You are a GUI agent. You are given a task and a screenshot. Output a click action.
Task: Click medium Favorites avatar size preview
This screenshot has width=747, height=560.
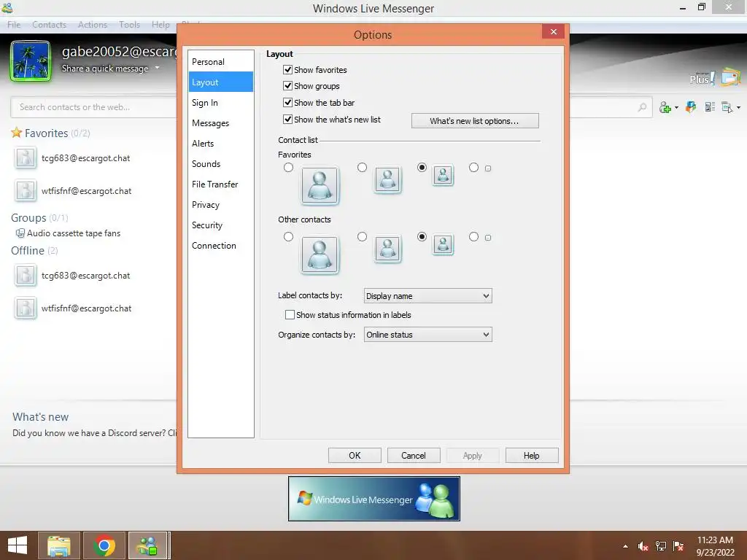click(387, 180)
